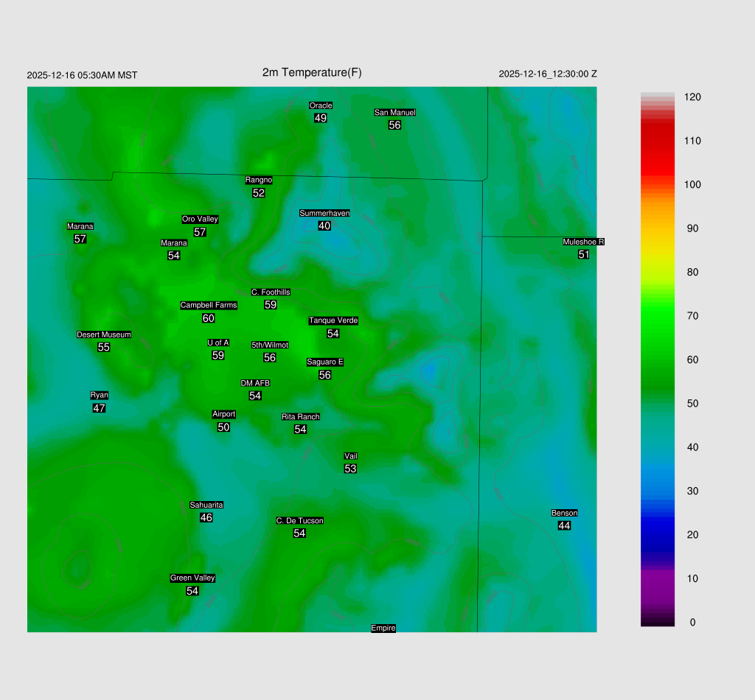The height and width of the screenshot is (700, 755).
Task: Click the 2m Temperature(F) map title
Action: tap(312, 72)
